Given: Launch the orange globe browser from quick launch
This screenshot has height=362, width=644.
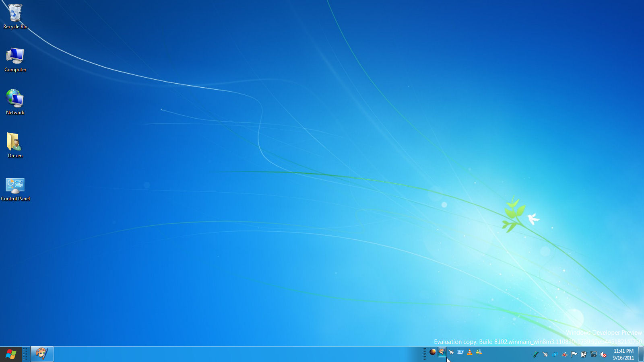Looking at the screenshot, I should [433, 352].
